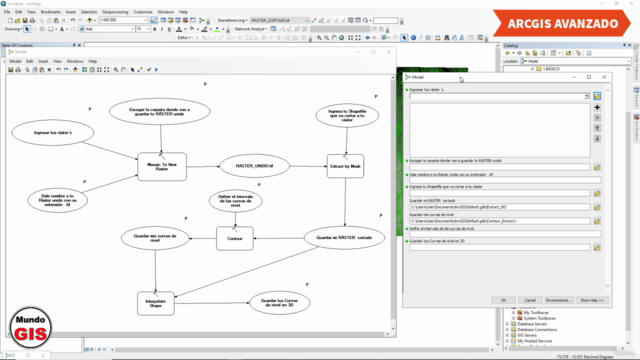Click the font color swatch in Drawing toolbar
Screen dimensions: 640x360
click(179, 29)
